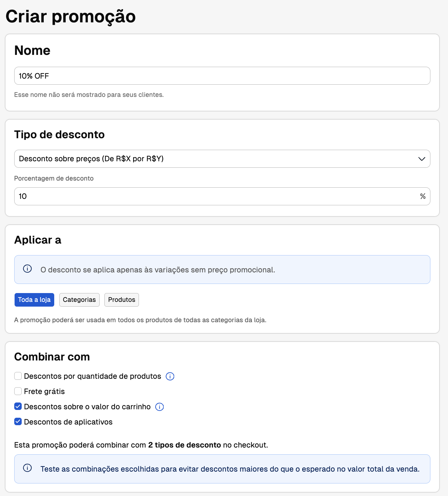This screenshot has height=496, width=448.
Task: Click the Descontos de aplicativos label
Action: 68,422
